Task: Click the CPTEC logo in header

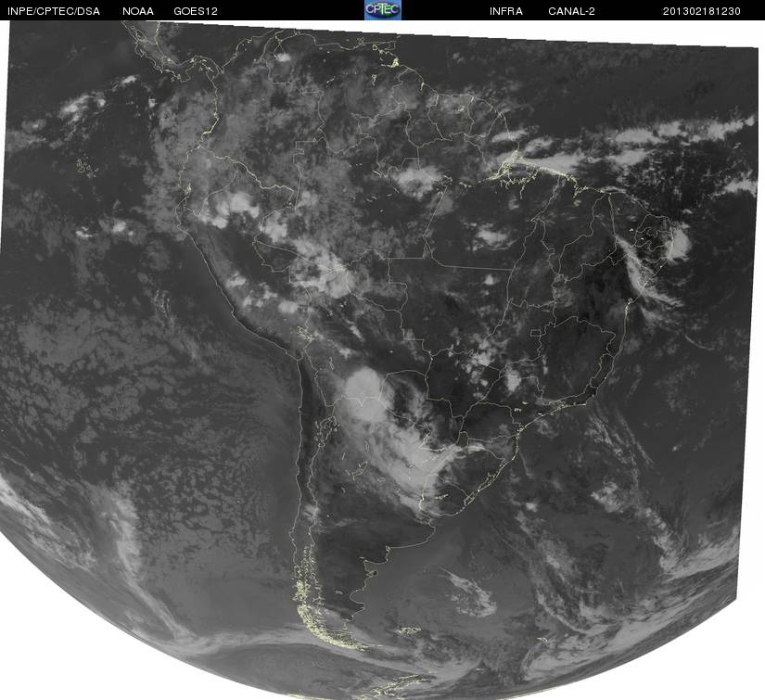Action: 383,10
